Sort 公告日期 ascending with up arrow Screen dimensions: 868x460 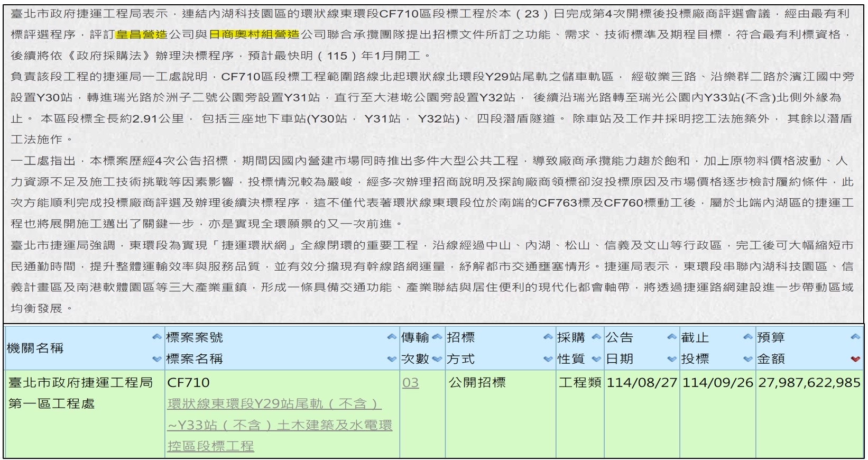tap(671, 337)
